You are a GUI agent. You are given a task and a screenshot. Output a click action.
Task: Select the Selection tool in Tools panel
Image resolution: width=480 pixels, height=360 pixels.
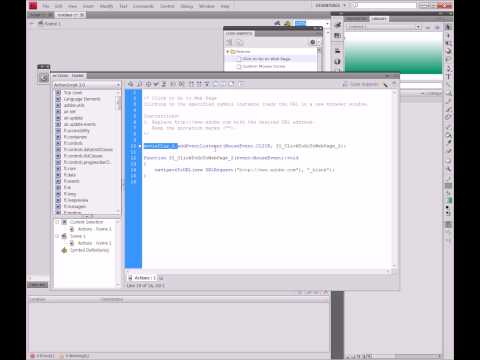448,27
